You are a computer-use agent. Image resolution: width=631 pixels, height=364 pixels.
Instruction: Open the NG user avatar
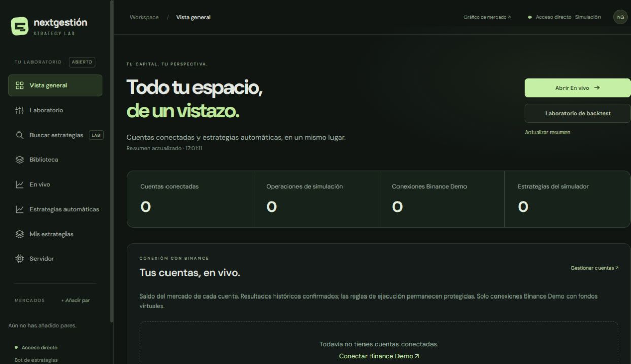(620, 17)
